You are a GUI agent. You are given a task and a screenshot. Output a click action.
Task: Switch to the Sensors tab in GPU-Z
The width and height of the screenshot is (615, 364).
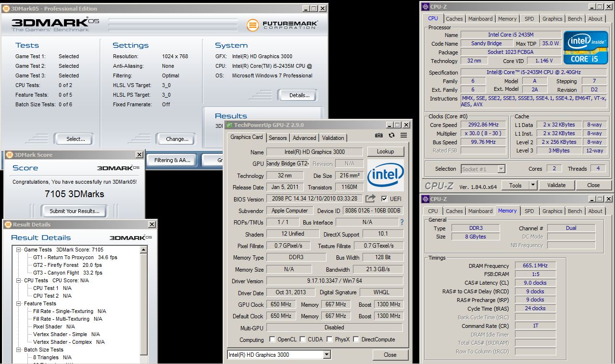pos(277,138)
